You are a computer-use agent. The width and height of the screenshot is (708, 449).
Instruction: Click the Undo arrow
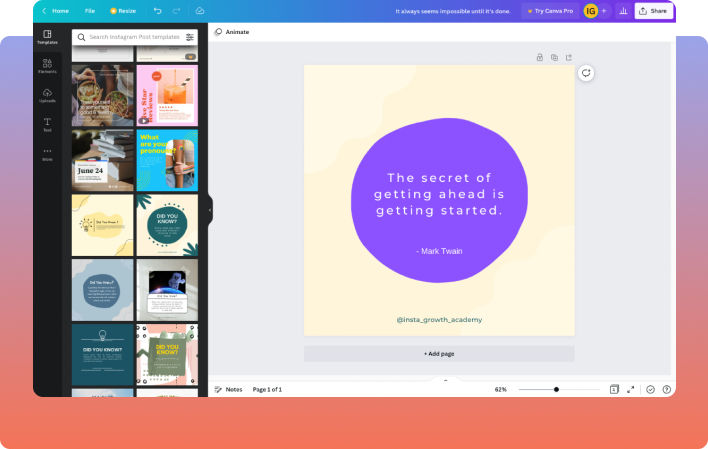157,11
